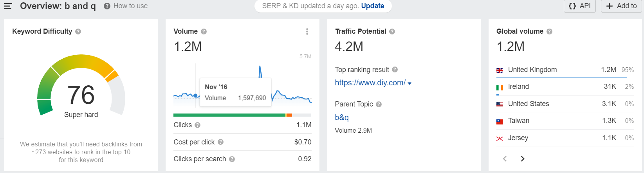Viewport: 644px width, 173px height.
Task: Click the 1,597,690 tooltip volume value
Action: pos(252,98)
